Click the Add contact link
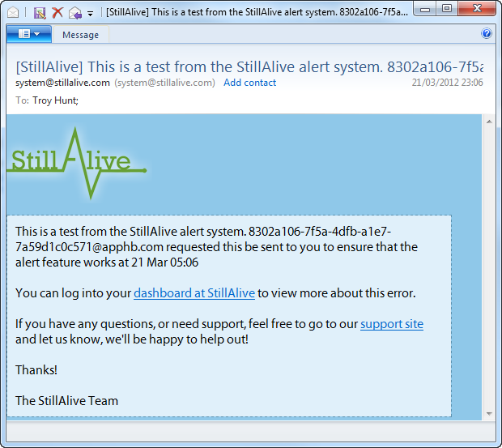The image size is (502, 448). click(249, 83)
